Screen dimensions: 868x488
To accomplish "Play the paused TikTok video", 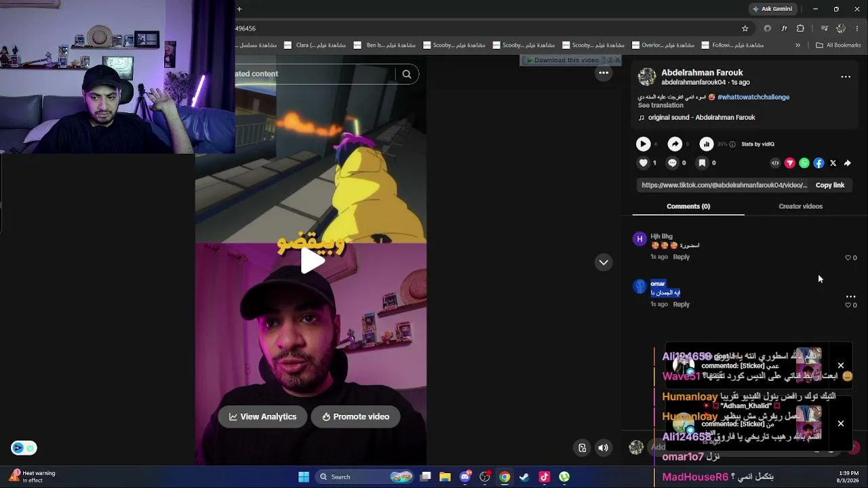I will [311, 261].
